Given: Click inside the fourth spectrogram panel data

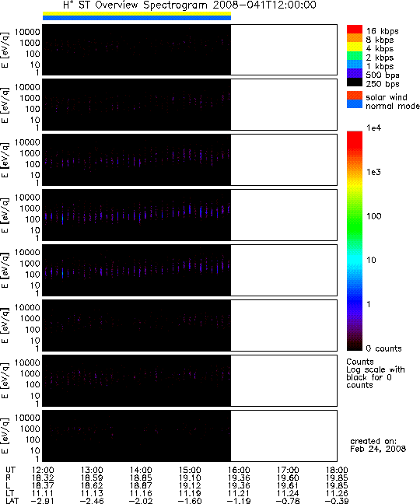Looking at the screenshot, I should [x=137, y=215].
